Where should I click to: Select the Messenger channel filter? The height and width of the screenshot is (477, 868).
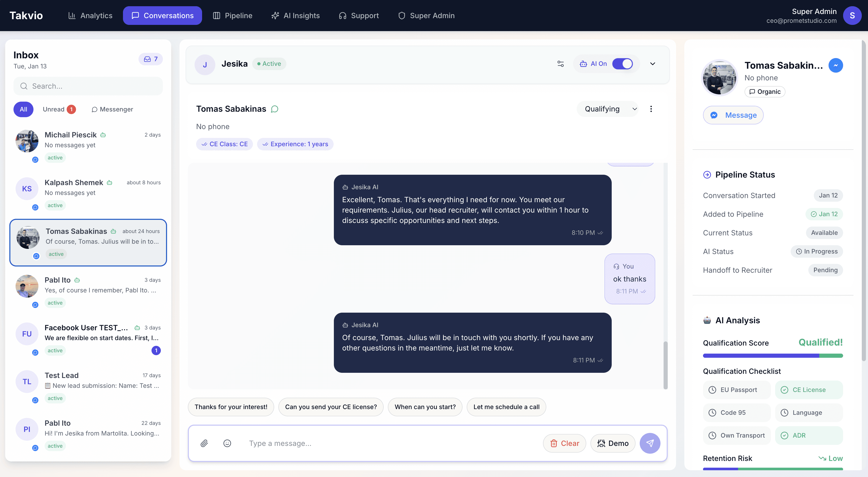(112, 109)
